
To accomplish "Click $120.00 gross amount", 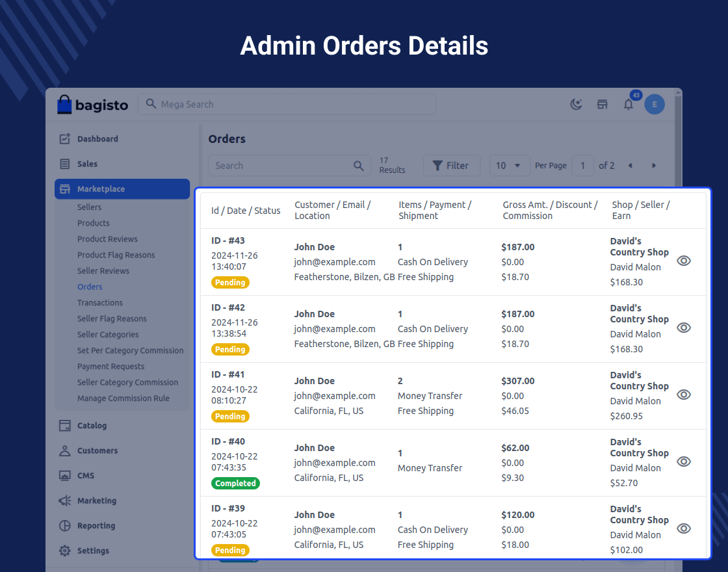I will (x=517, y=515).
